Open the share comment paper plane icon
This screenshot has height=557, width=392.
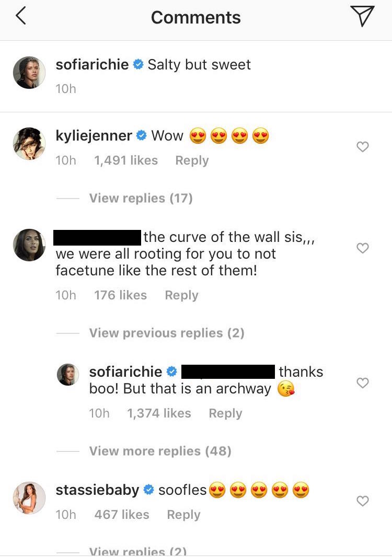(x=363, y=16)
